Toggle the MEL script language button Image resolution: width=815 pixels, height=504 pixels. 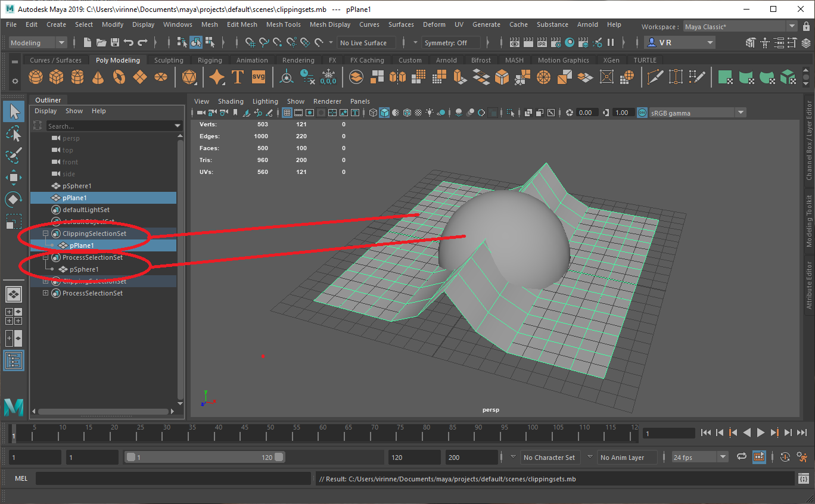21,478
